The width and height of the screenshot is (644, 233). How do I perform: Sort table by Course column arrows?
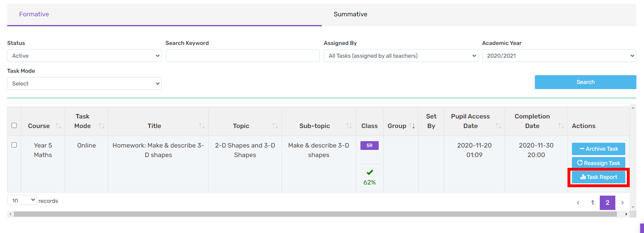click(x=58, y=126)
